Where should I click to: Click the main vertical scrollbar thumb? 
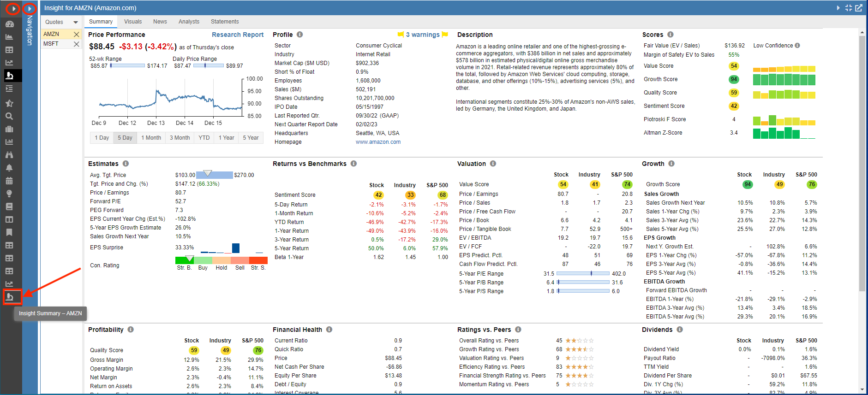point(862,164)
